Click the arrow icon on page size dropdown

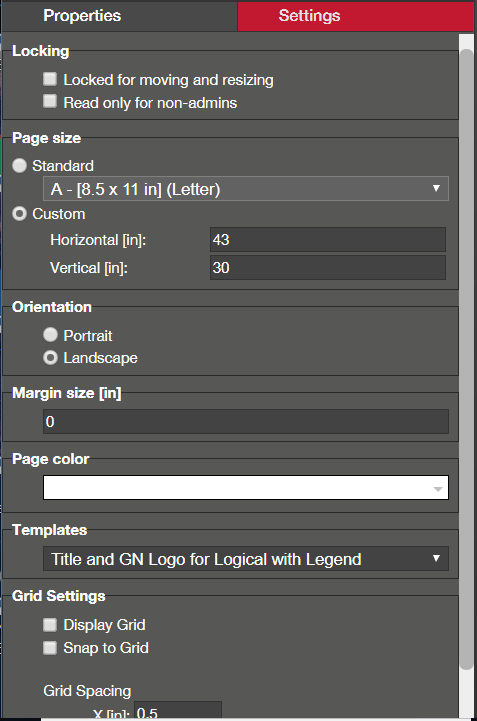[x=436, y=188]
